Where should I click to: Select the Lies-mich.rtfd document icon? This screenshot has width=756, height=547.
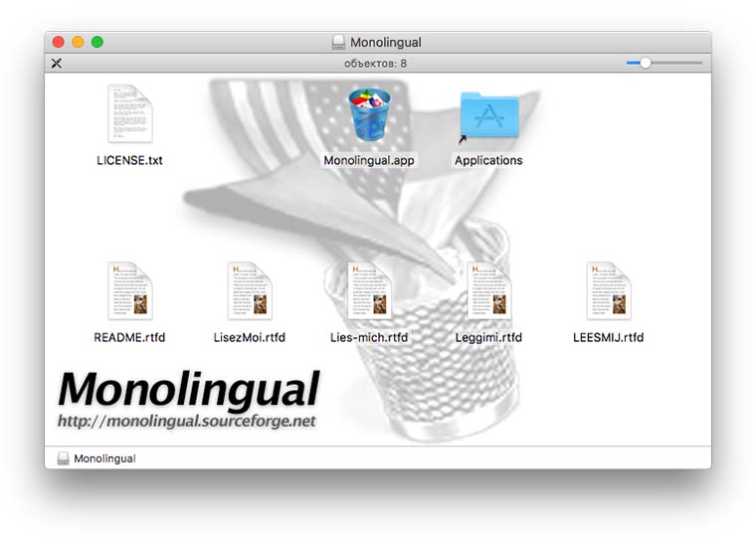(369, 290)
